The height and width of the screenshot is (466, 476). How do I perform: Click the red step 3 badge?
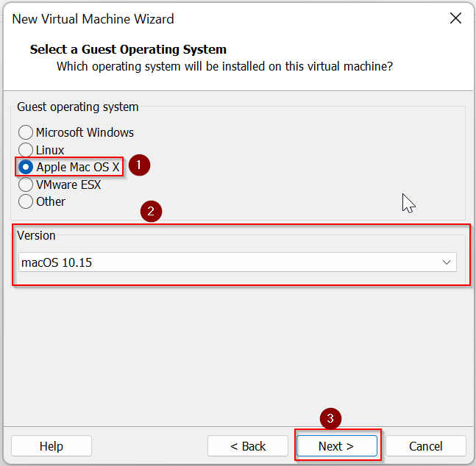point(330,418)
